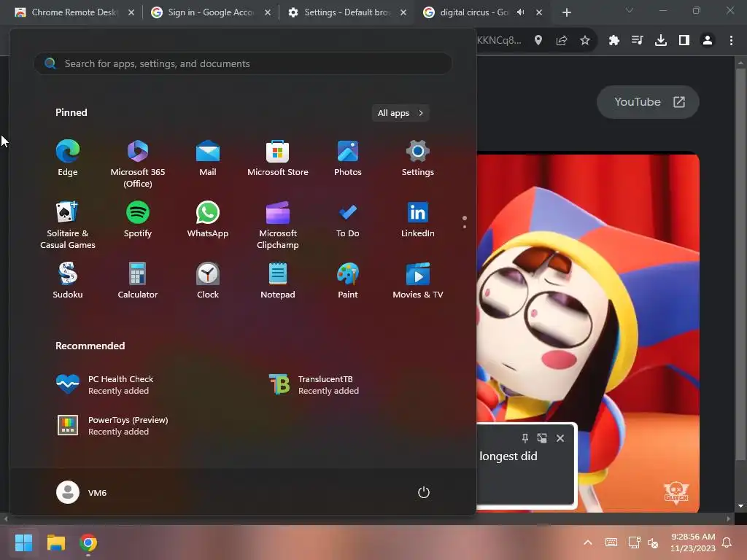
Task: Click the location pin icon in address bar
Action: point(538,41)
